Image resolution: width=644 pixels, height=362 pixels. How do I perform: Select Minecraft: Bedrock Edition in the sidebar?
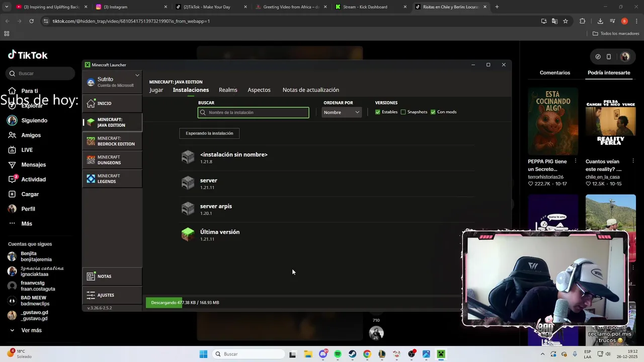[112, 141]
